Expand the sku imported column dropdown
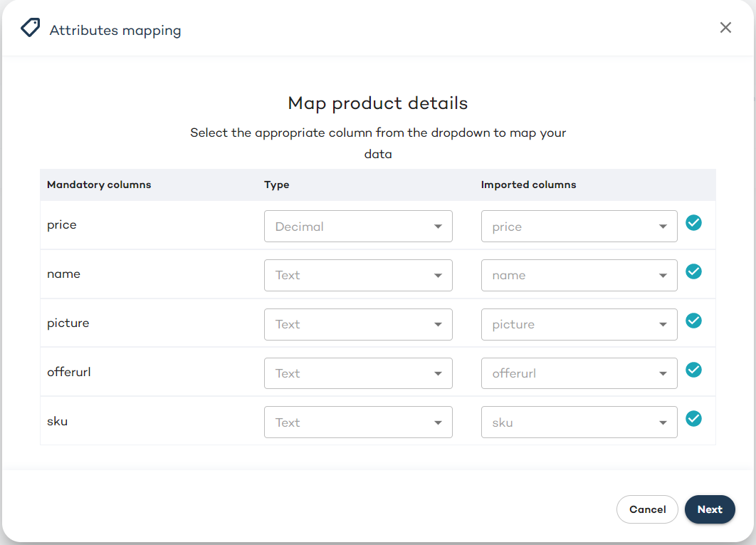Viewport: 756px width, 545px height. pyautogui.click(x=579, y=422)
